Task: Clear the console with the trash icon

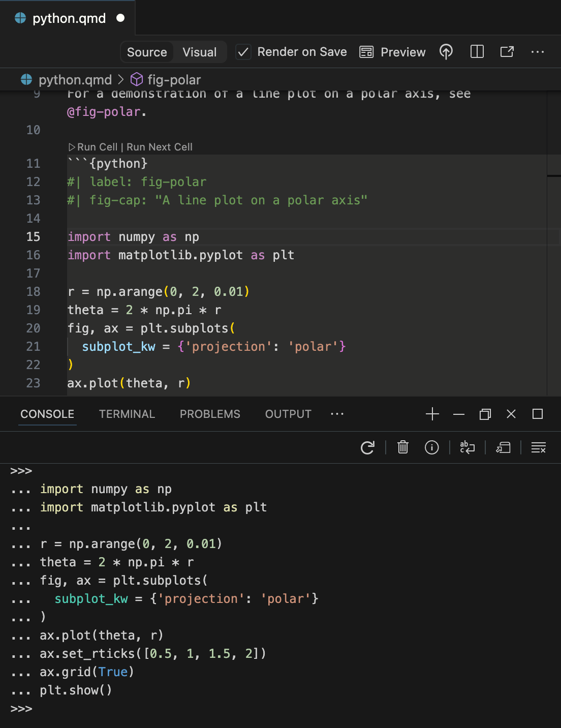Action: pyautogui.click(x=402, y=447)
